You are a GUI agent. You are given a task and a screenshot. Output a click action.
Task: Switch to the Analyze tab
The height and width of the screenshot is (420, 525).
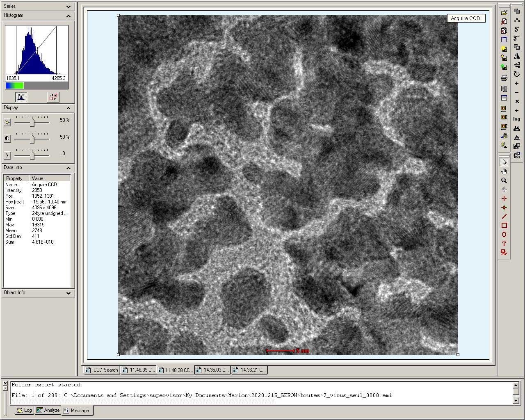coord(48,410)
